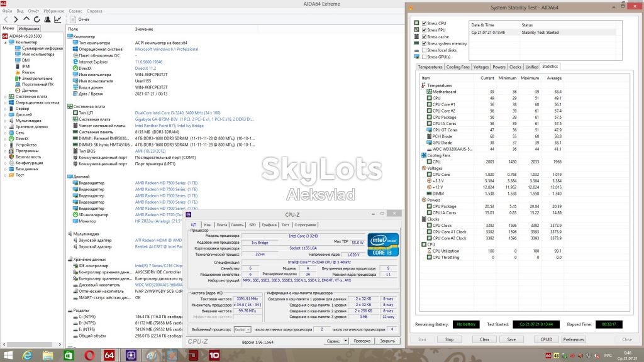
Task: Enable the Stress local disks checkbox
Action: [x=425, y=50]
